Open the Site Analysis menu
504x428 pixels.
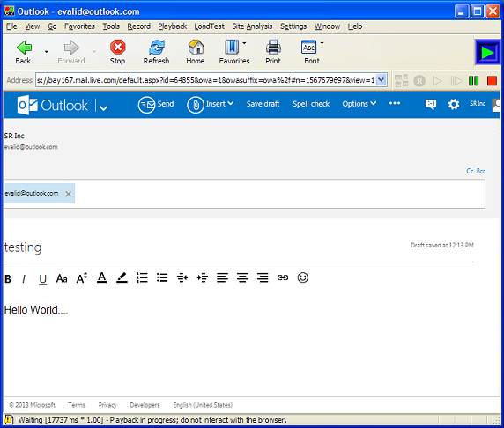point(252,26)
